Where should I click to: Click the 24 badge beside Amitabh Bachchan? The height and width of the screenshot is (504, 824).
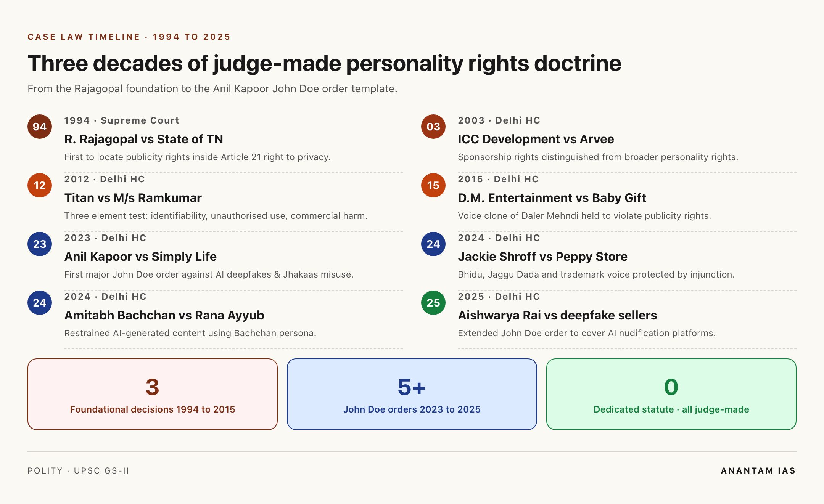40,303
